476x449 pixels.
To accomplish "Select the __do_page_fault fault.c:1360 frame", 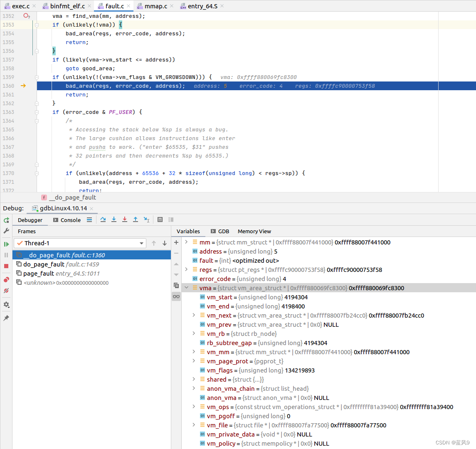I will click(x=92, y=255).
